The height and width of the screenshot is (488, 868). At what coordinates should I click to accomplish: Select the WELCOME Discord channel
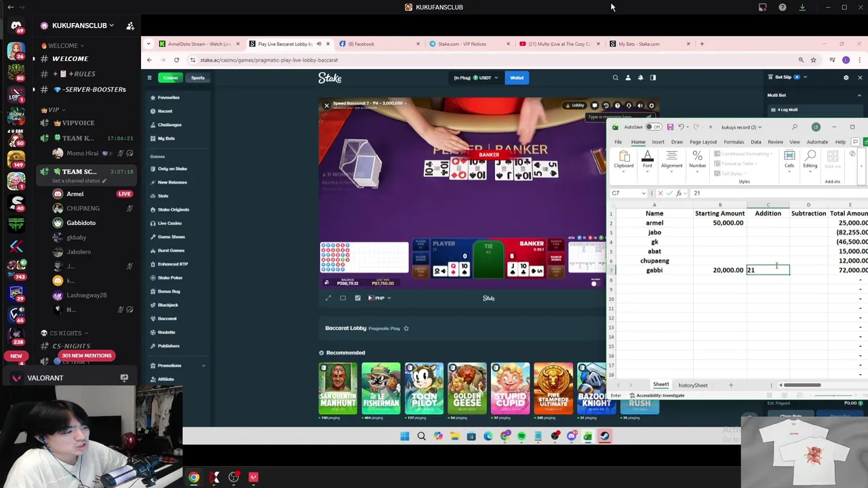coord(70,59)
